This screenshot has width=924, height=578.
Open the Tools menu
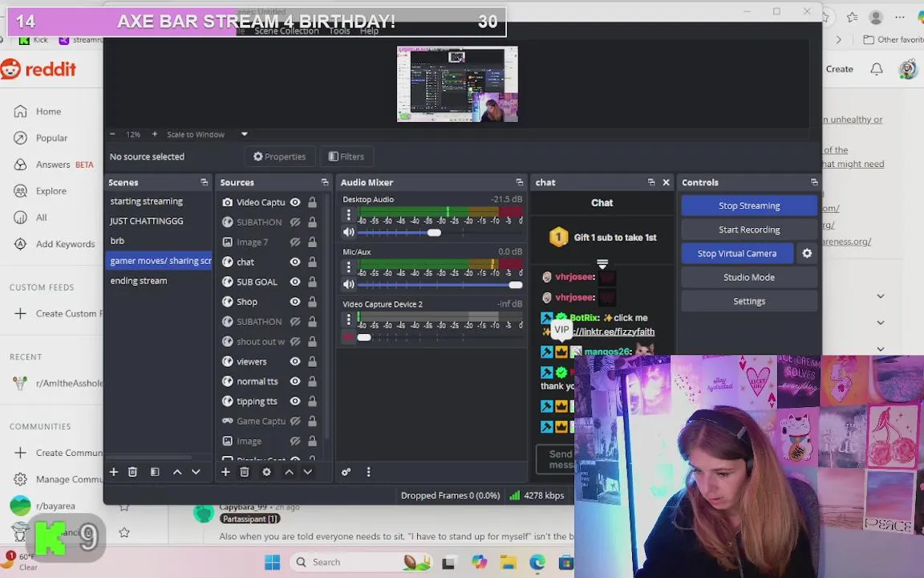click(x=339, y=31)
